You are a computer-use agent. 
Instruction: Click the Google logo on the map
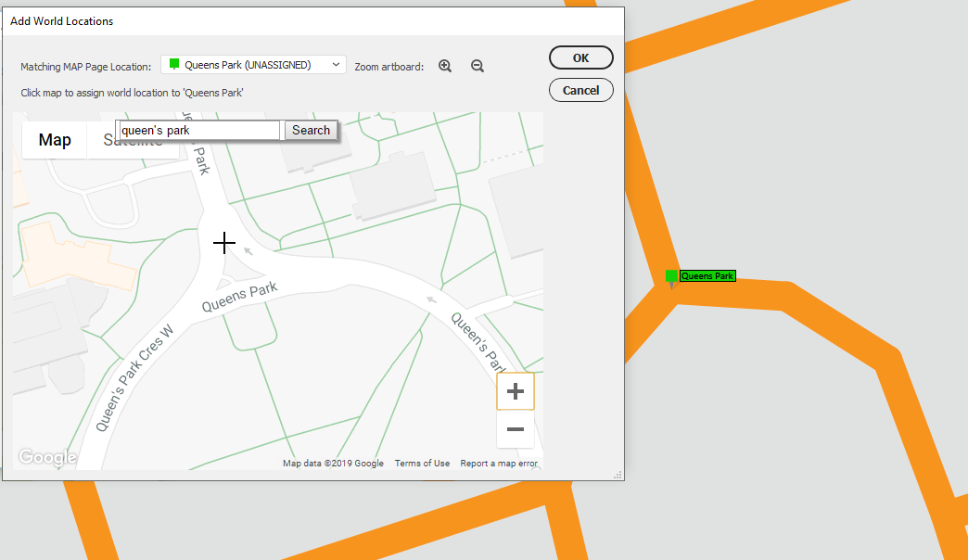click(x=47, y=457)
